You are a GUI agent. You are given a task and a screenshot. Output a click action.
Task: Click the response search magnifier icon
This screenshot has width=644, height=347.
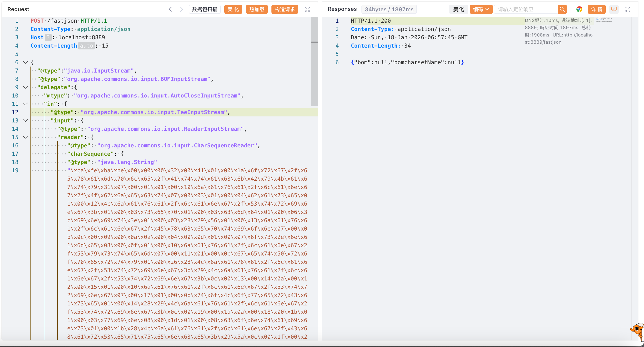tap(562, 9)
